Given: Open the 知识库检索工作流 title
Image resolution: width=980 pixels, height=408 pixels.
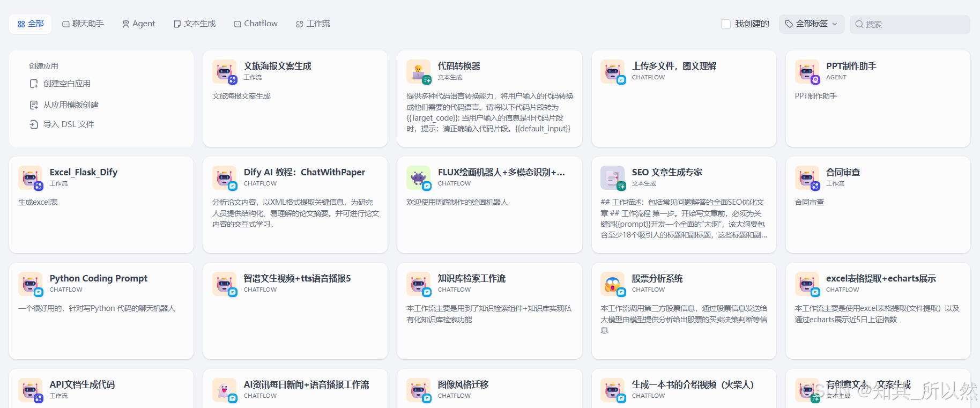Looking at the screenshot, I should click(471, 278).
